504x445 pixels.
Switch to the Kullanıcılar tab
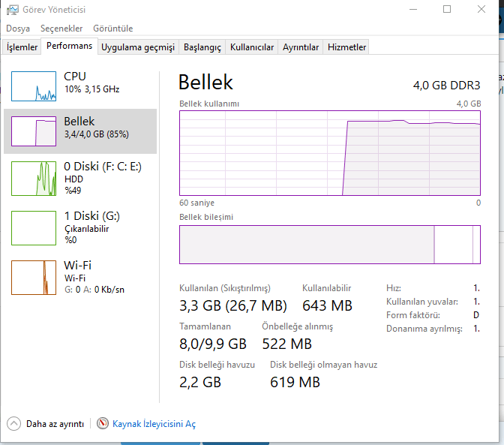click(252, 47)
